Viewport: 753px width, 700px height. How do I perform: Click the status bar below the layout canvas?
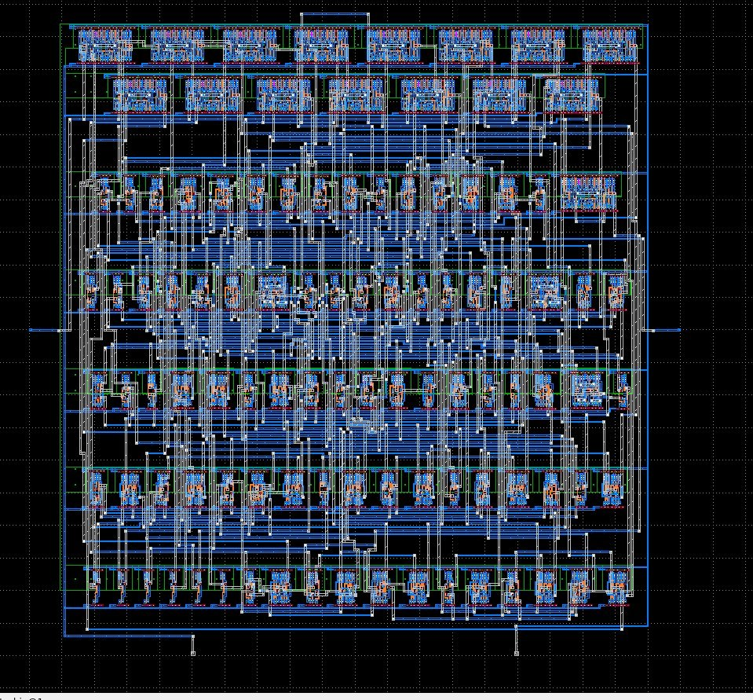[x=377, y=697]
